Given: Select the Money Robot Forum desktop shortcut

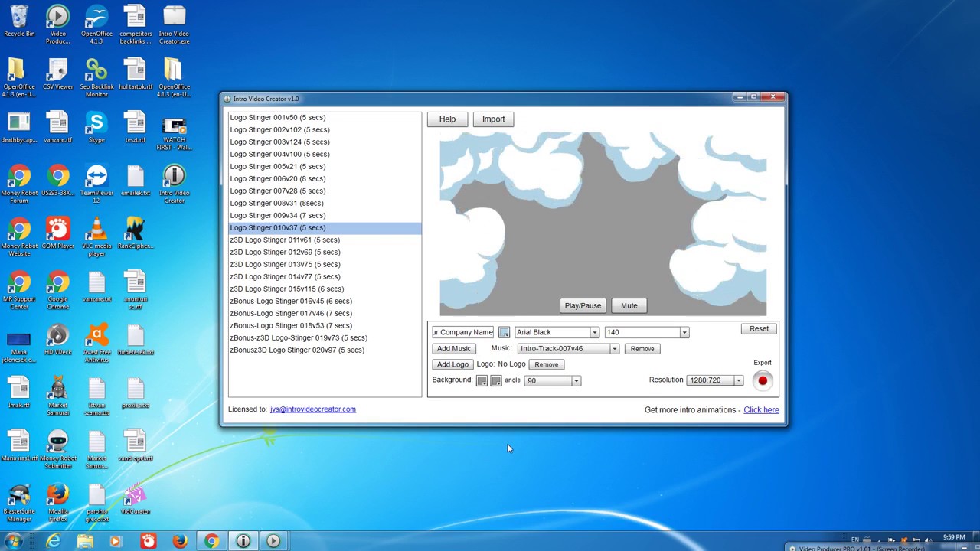Looking at the screenshot, I should point(19,184).
